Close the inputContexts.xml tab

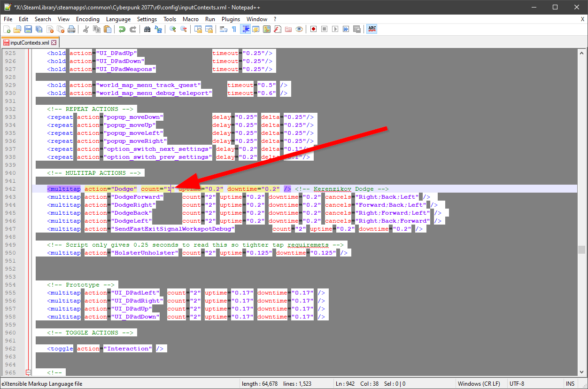click(54, 43)
